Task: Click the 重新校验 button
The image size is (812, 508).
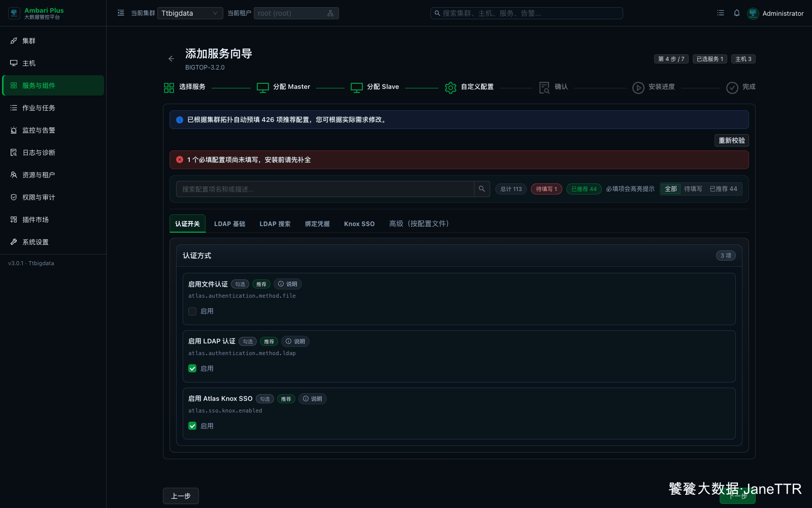Action: [732, 140]
